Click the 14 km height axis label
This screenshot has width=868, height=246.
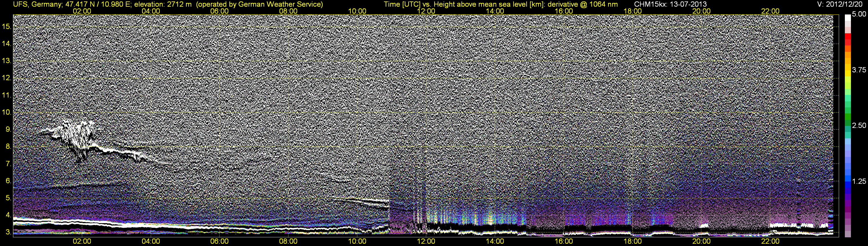(6, 43)
